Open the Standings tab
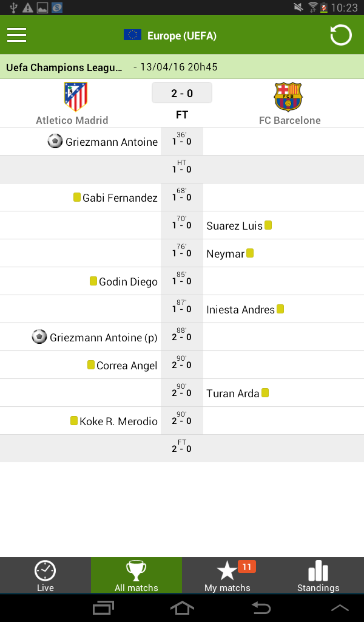Viewport: 364px width, 622px height. (x=318, y=575)
